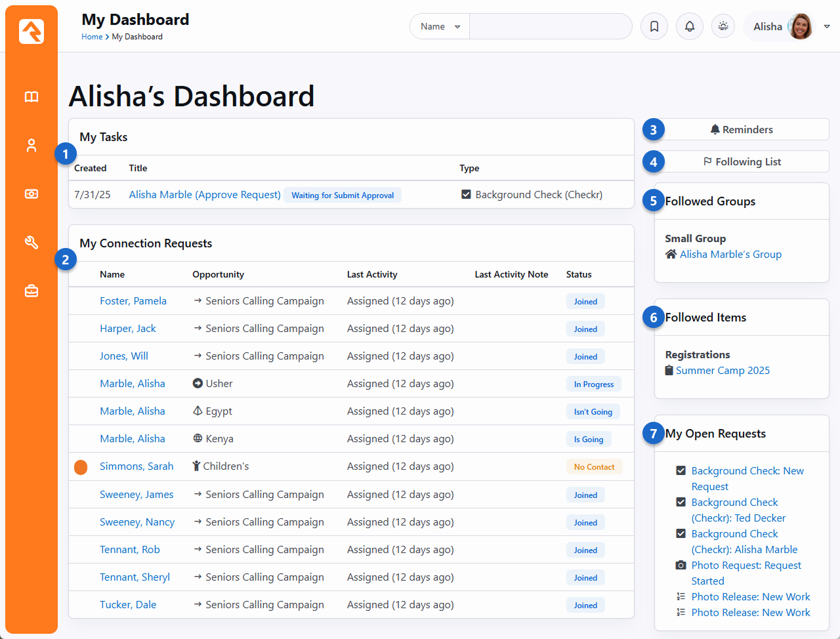Click orange indicator dot beside Simmons, Sarah
This screenshot has width=840, height=639.
tap(81, 467)
